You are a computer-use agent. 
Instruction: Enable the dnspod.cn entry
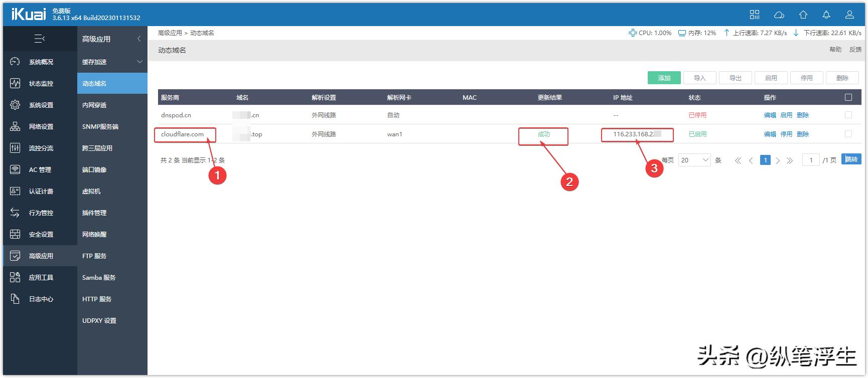786,115
